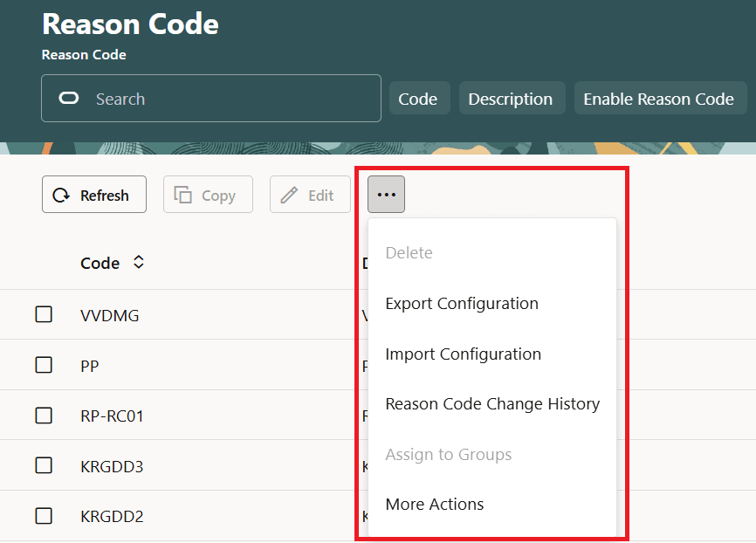
Task: Select the KRGDD3 reason code entry
Action: tap(112, 466)
